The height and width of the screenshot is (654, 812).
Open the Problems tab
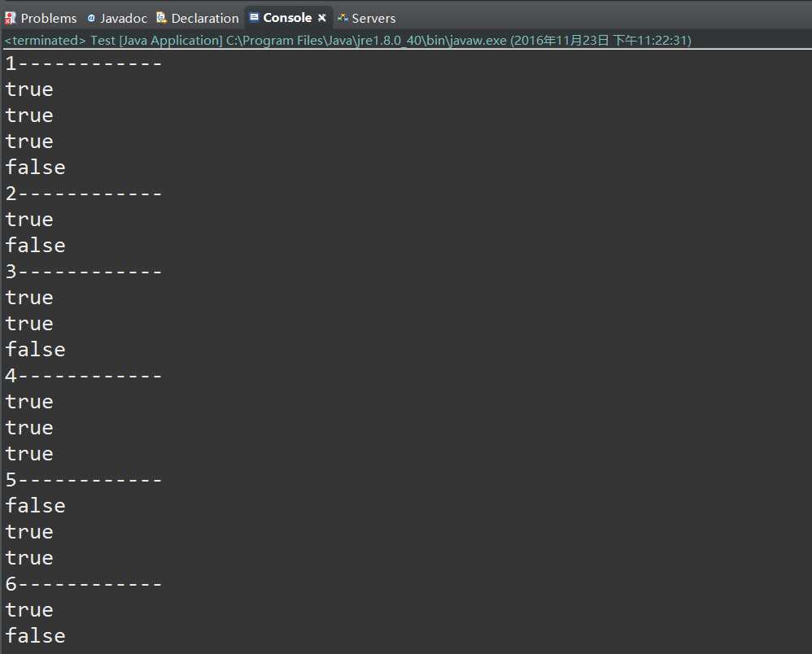[x=41, y=18]
